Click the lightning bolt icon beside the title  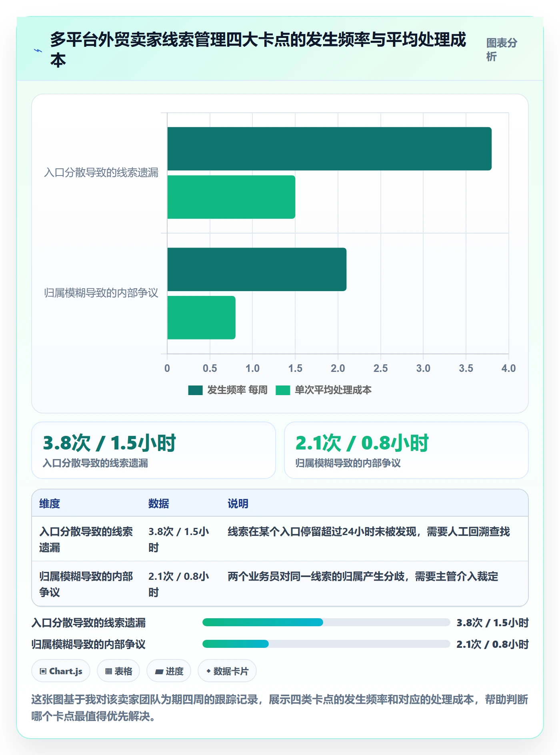coord(38,50)
